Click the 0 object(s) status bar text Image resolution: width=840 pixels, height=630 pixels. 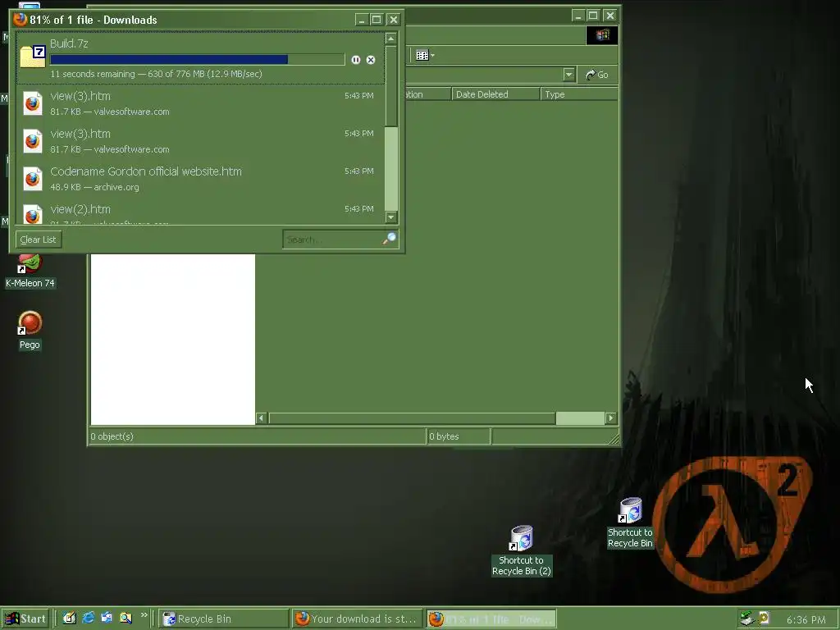tap(112, 436)
